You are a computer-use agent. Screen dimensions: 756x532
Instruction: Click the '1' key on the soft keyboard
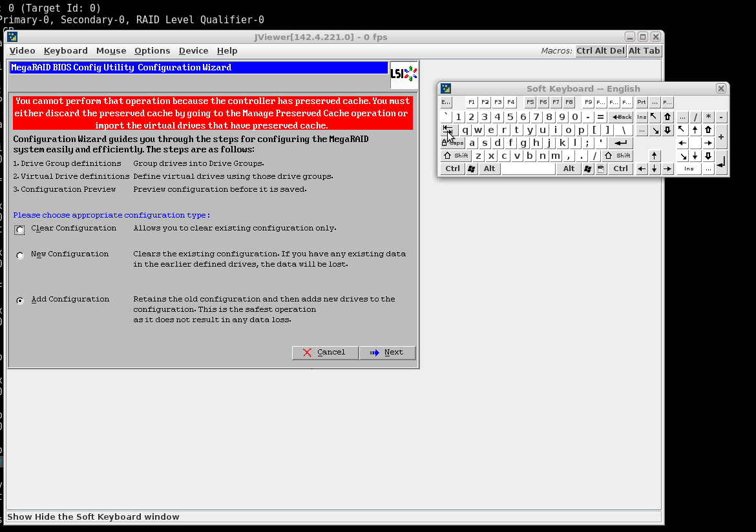point(459,117)
